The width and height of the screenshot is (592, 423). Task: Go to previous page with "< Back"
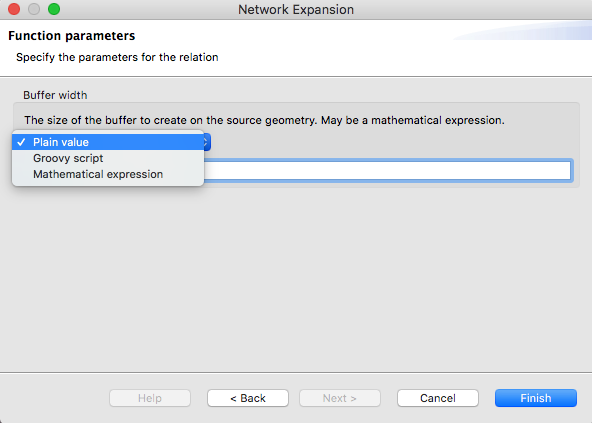pyautogui.click(x=248, y=398)
